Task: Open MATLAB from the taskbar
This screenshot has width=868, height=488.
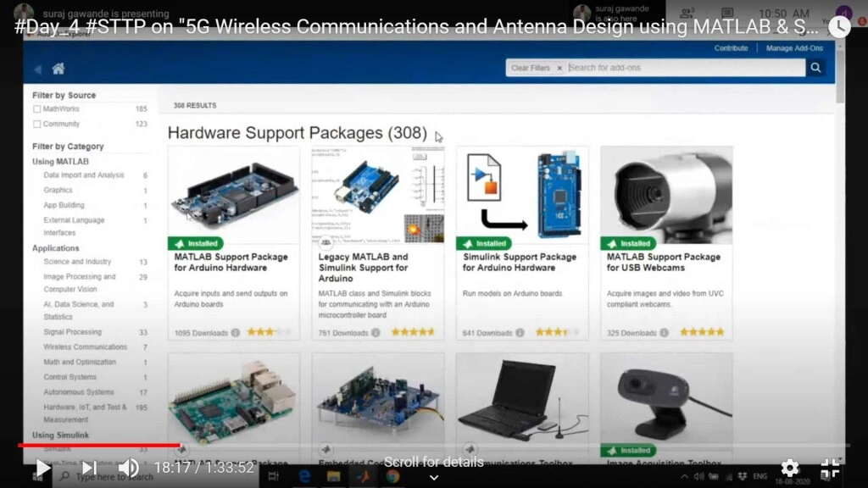Action: (363, 476)
